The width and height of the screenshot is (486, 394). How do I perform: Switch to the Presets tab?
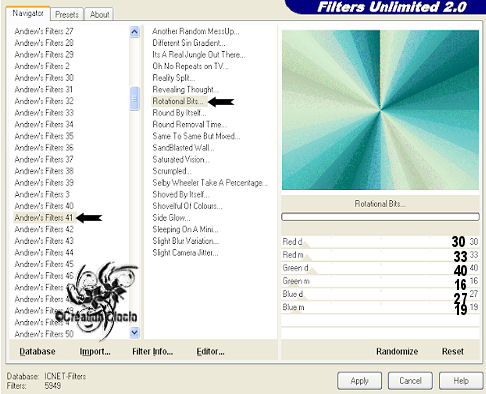click(67, 15)
